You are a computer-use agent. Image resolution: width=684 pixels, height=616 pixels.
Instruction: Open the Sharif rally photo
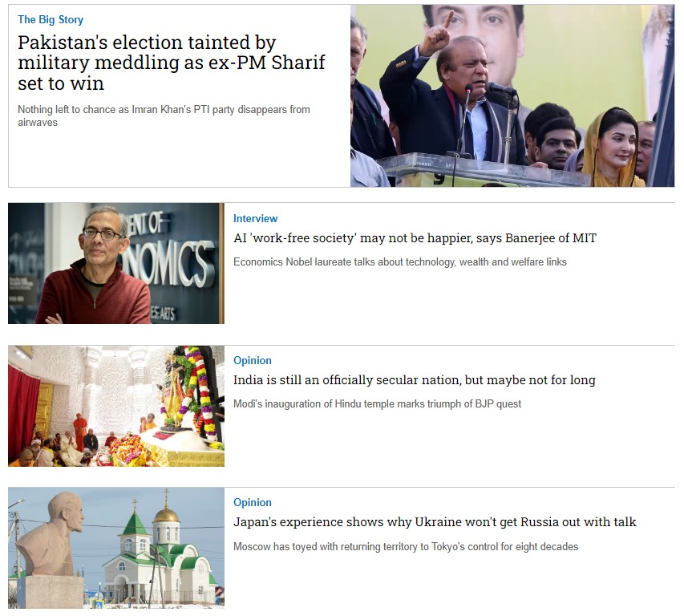click(512, 95)
